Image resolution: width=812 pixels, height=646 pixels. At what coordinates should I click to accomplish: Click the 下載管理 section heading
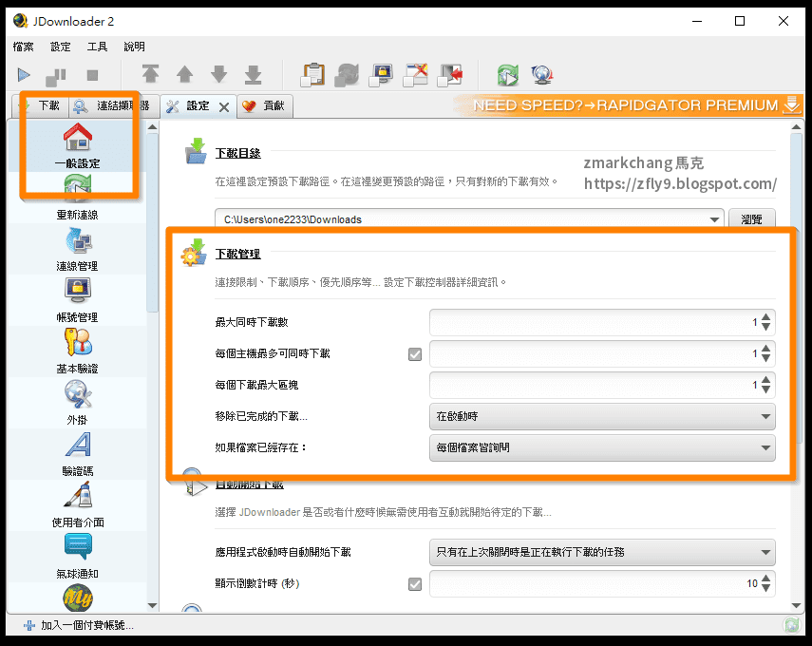pyautogui.click(x=237, y=254)
